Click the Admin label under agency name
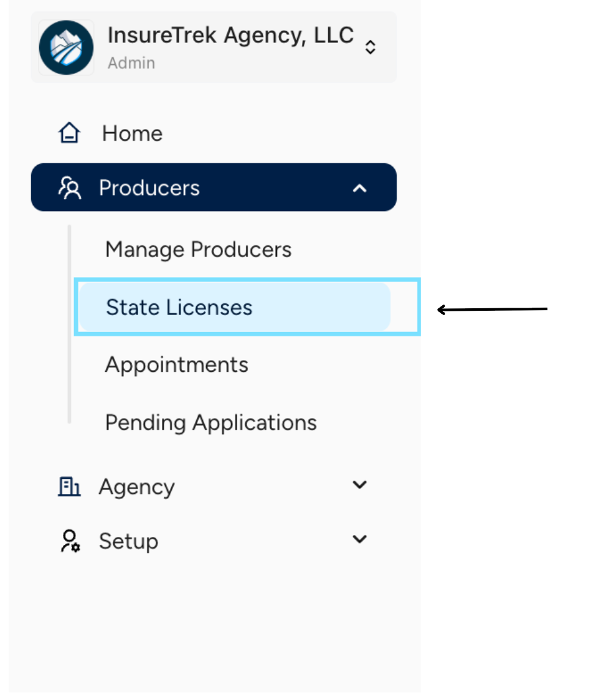The image size is (604, 700). [131, 62]
